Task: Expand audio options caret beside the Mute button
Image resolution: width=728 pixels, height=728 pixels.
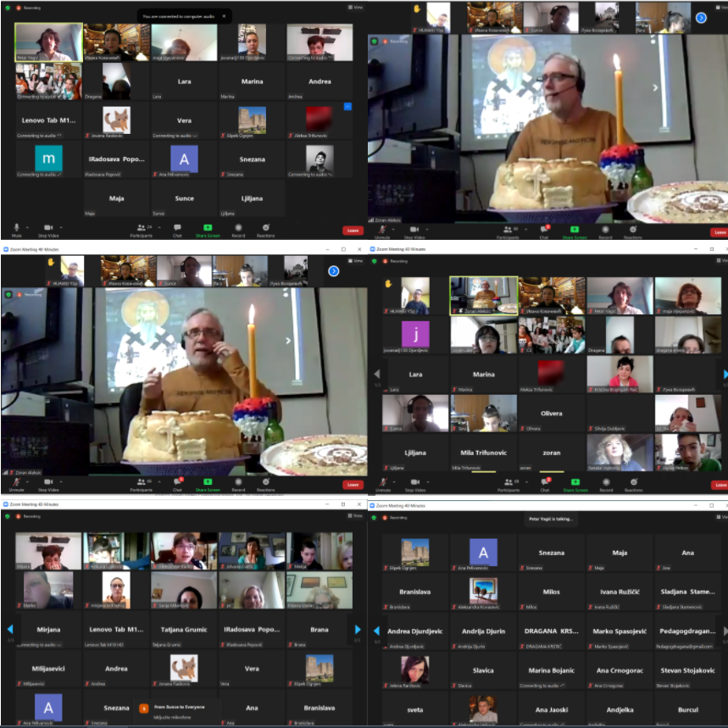Action: 27,226
